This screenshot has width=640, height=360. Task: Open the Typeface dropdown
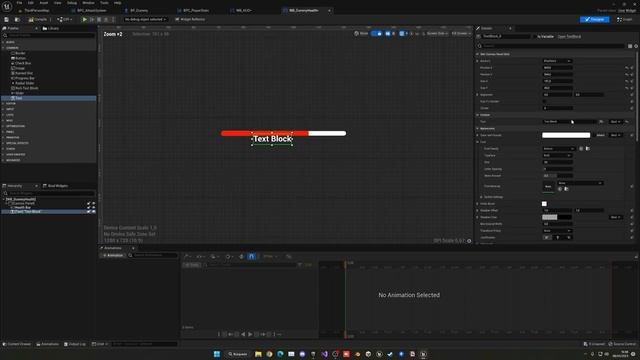tap(557, 156)
